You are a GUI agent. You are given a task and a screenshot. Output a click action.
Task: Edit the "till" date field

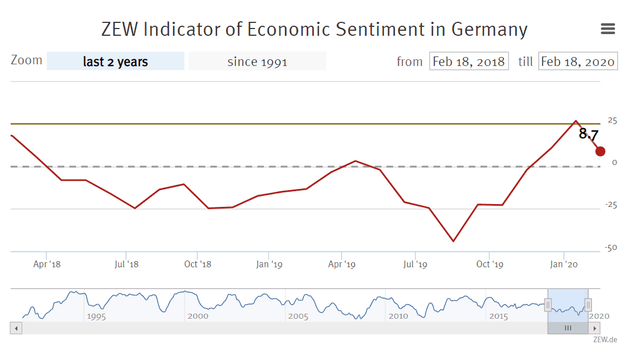point(577,62)
